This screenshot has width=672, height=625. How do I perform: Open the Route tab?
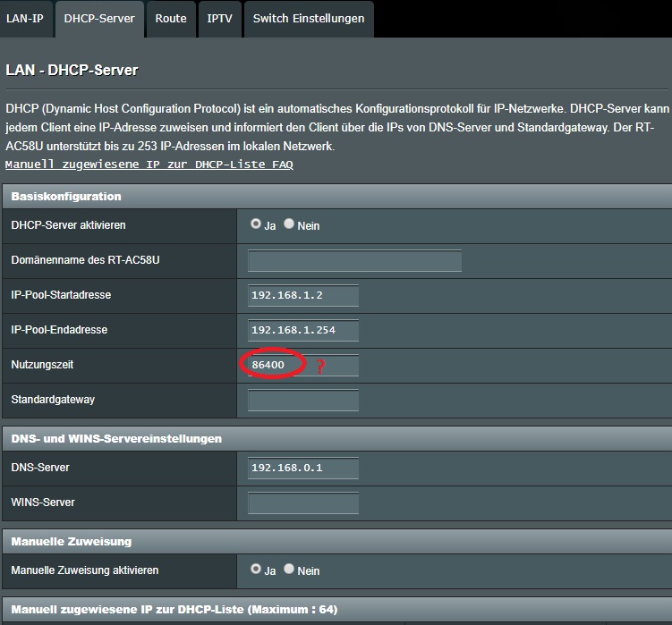[171, 19]
